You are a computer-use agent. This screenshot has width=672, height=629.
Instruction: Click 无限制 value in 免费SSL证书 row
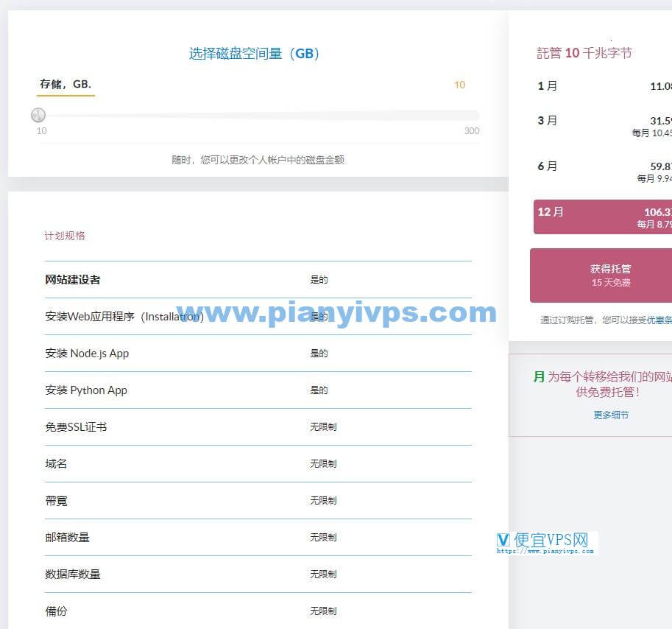click(x=323, y=427)
